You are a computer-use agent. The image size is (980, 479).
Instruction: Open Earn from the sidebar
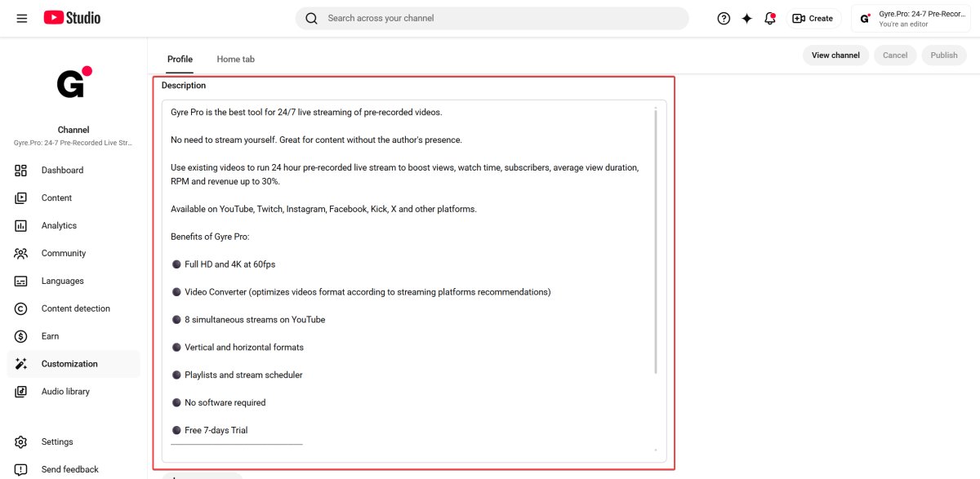tap(73, 337)
